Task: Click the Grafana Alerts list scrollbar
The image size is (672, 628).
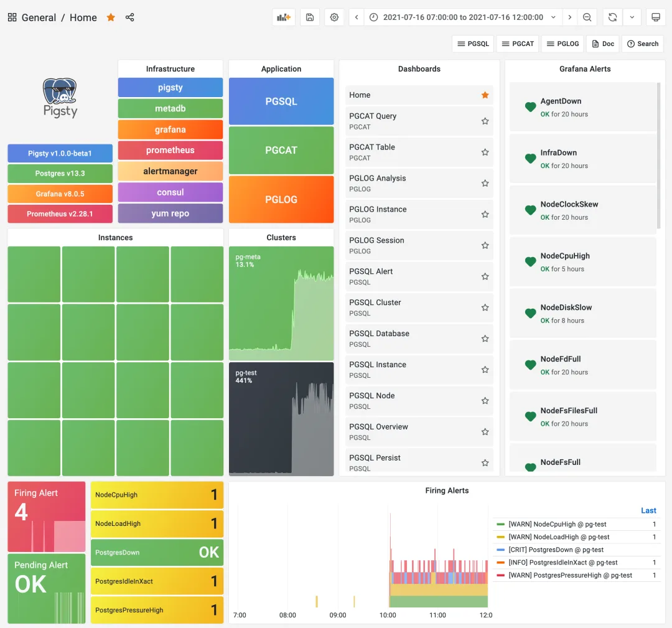Action: 659,156
